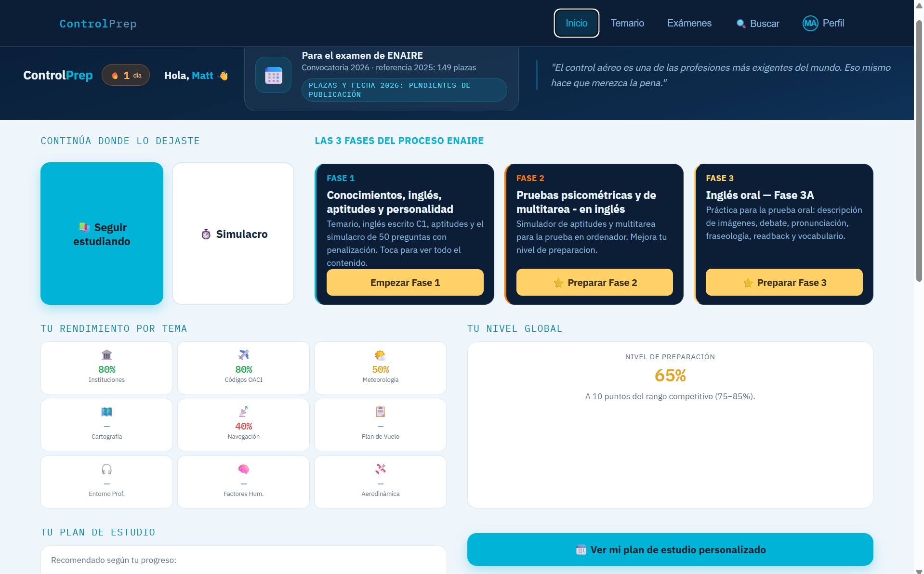The height and width of the screenshot is (574, 924).
Task: Click the Plan de Vuelo clipboard icon
Action: point(380,412)
